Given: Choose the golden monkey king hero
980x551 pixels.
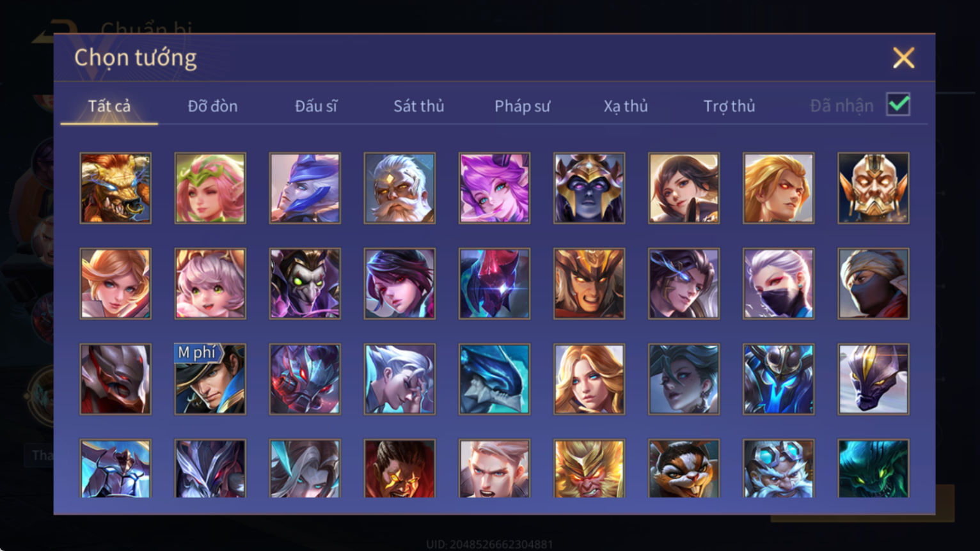Looking at the screenshot, I should pos(589,469).
